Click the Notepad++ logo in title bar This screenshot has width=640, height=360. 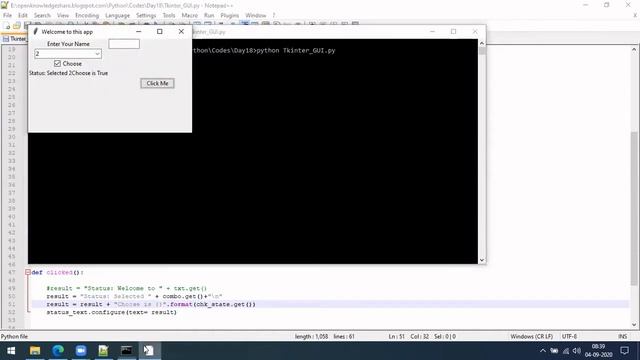pos(4,5)
